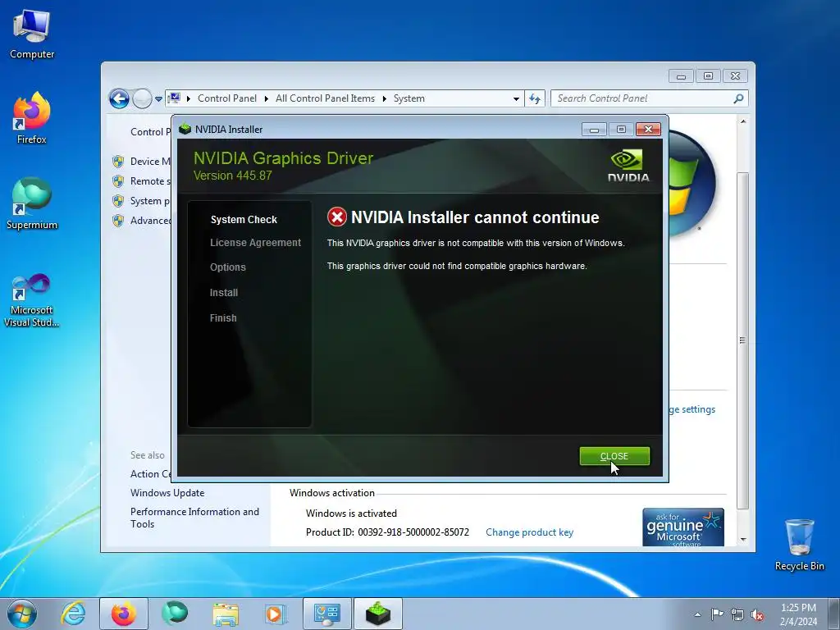Expand arrow after All Control Panel Items
Screen dimensions: 840x630
click(384, 98)
